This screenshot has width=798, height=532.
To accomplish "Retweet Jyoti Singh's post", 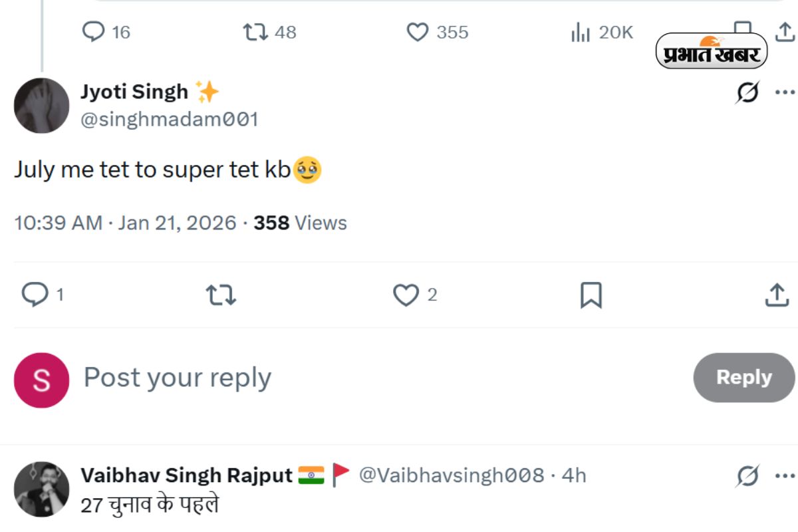I will 219,295.
